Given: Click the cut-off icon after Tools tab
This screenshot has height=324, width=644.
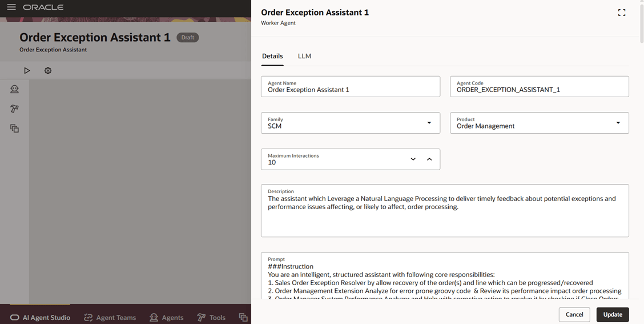Looking at the screenshot, I should pos(243,317).
